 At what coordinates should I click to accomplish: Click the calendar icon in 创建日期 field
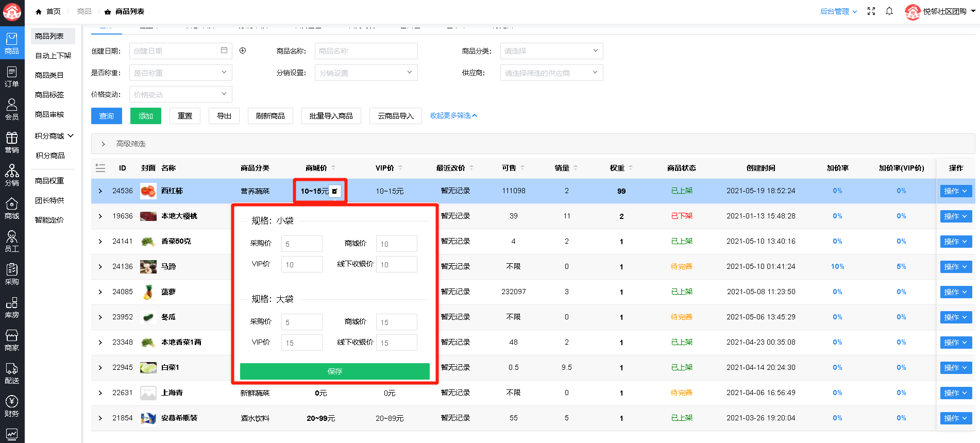[x=224, y=50]
